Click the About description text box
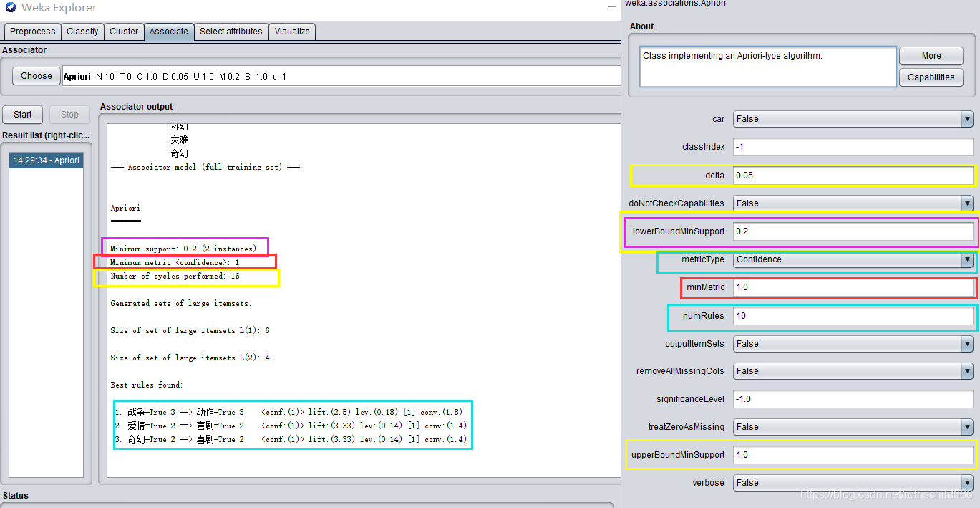This screenshot has width=980, height=508. click(x=767, y=67)
